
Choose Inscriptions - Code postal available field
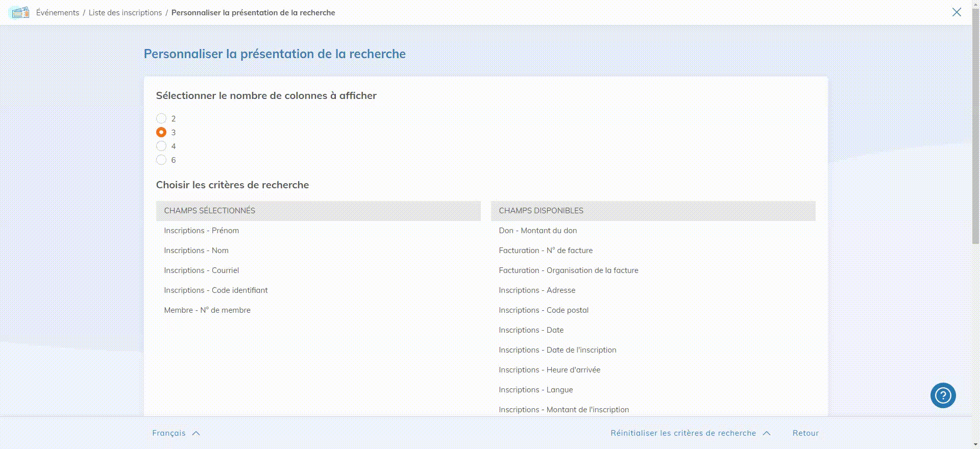[x=544, y=310]
